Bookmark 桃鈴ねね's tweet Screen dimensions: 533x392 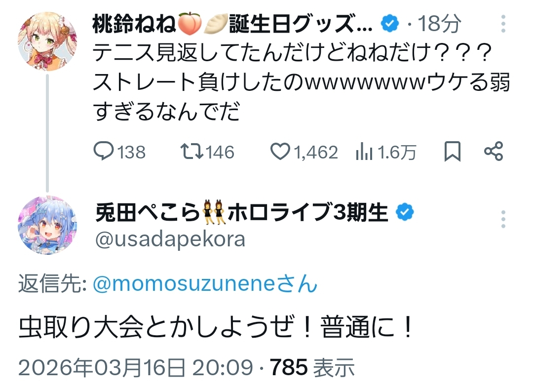pos(452,152)
